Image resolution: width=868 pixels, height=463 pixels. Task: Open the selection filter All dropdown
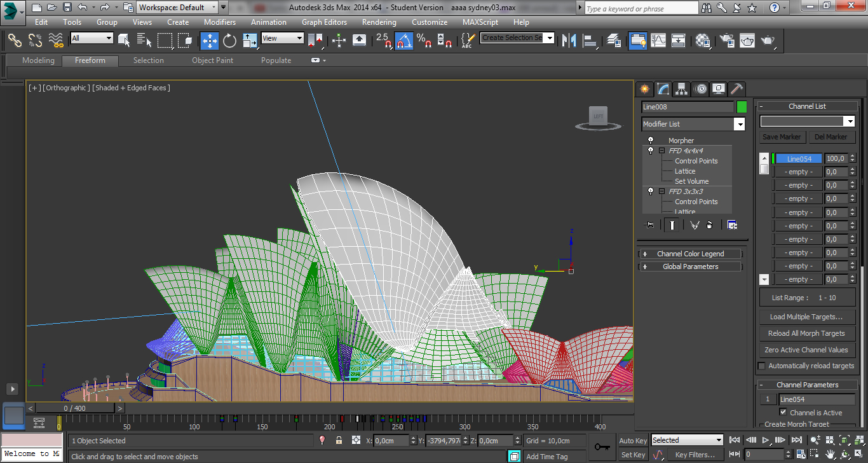pos(92,38)
